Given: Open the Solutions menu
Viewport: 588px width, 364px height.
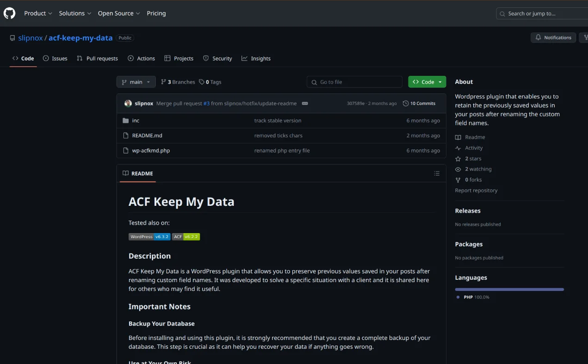Looking at the screenshot, I should coord(75,13).
